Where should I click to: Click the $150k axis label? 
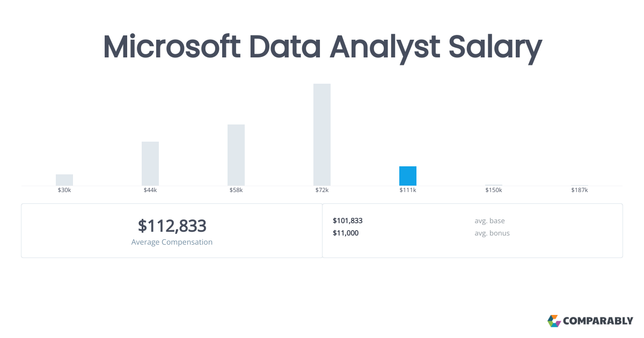(494, 190)
